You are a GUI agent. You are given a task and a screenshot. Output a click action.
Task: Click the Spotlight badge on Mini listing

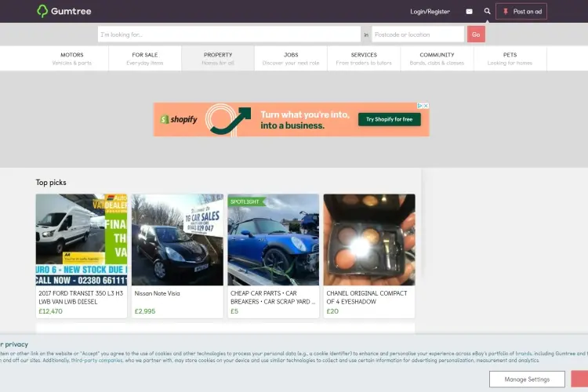coord(246,201)
